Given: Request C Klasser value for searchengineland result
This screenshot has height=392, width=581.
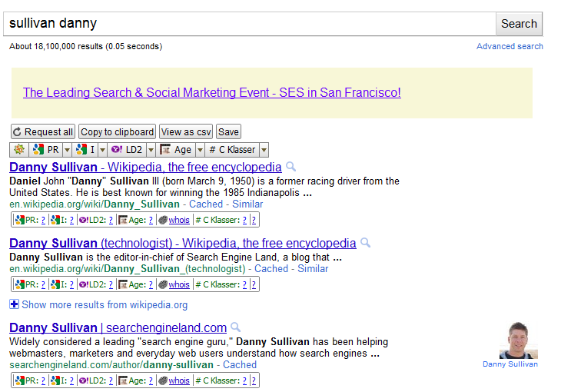Looking at the screenshot, I should click(x=244, y=380).
